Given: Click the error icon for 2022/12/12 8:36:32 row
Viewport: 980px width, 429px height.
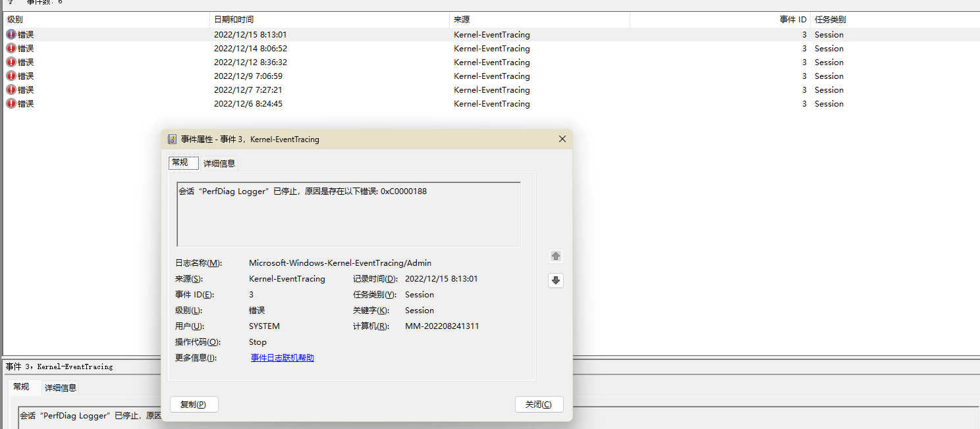Looking at the screenshot, I should [11, 62].
